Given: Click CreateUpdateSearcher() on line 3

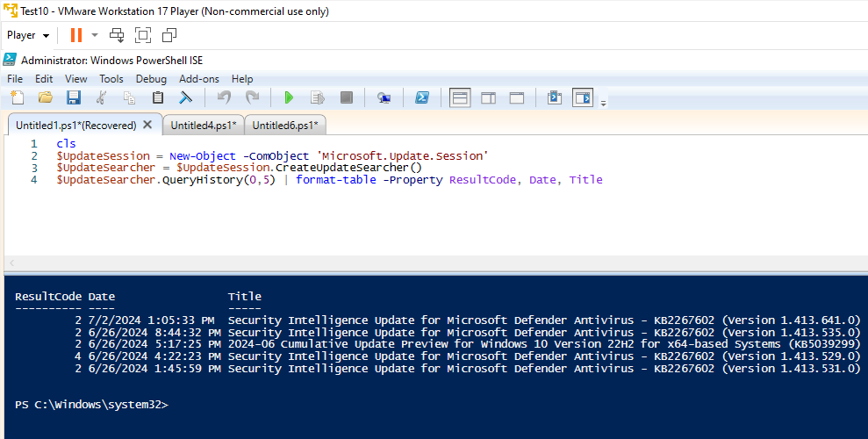Looking at the screenshot, I should [x=348, y=168].
